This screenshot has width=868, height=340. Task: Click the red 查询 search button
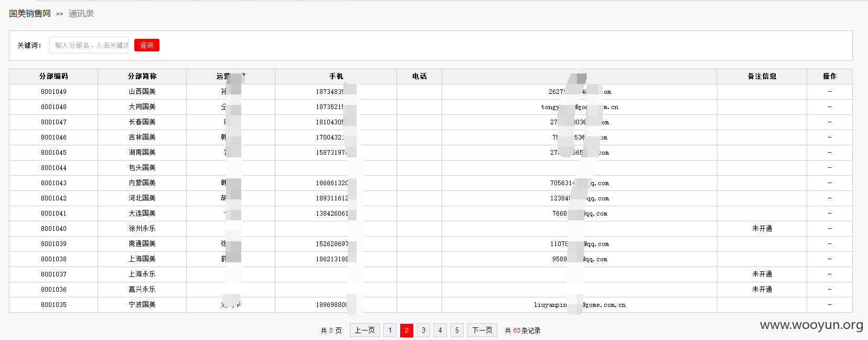(x=146, y=45)
